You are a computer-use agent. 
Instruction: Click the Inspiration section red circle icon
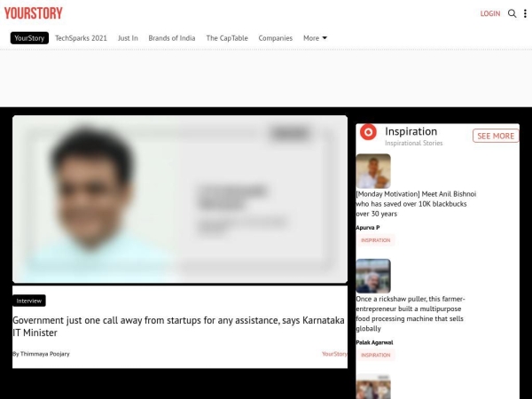tap(368, 131)
